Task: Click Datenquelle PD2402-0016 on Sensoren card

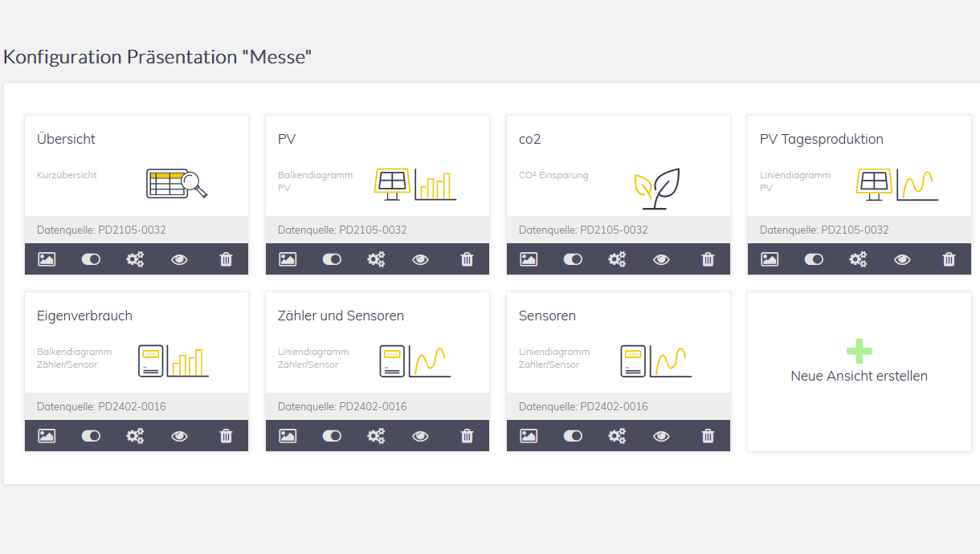Action: click(583, 406)
